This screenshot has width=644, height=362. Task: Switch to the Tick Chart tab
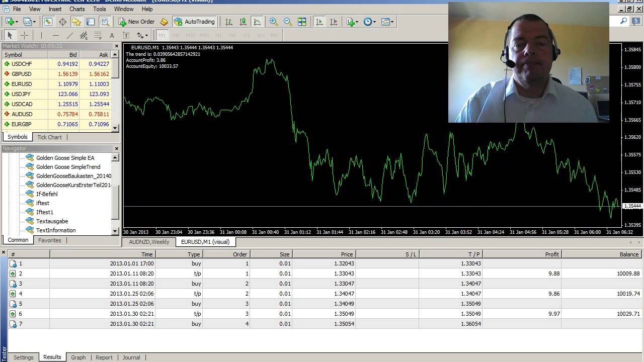[x=49, y=137]
